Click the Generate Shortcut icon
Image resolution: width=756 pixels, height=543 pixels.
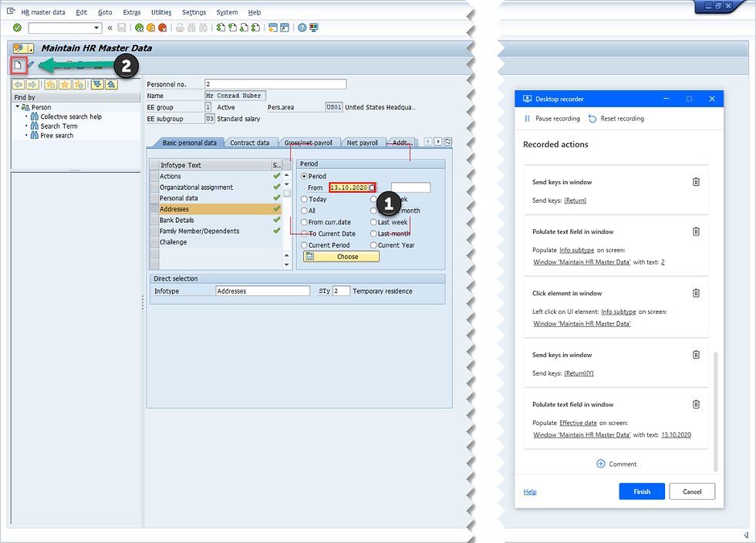pyautogui.click(x=285, y=28)
